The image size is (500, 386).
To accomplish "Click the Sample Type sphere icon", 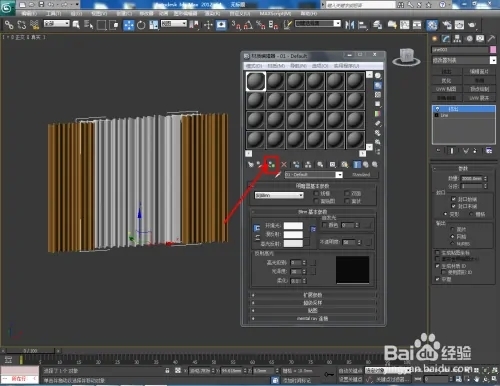I will (x=378, y=76).
